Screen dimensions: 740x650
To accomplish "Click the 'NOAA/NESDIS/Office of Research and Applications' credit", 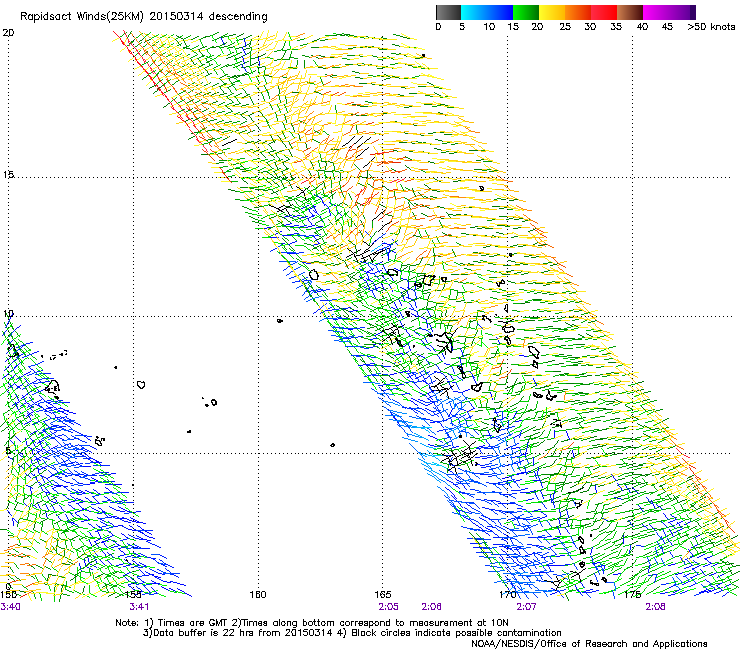I will click(x=589, y=644).
